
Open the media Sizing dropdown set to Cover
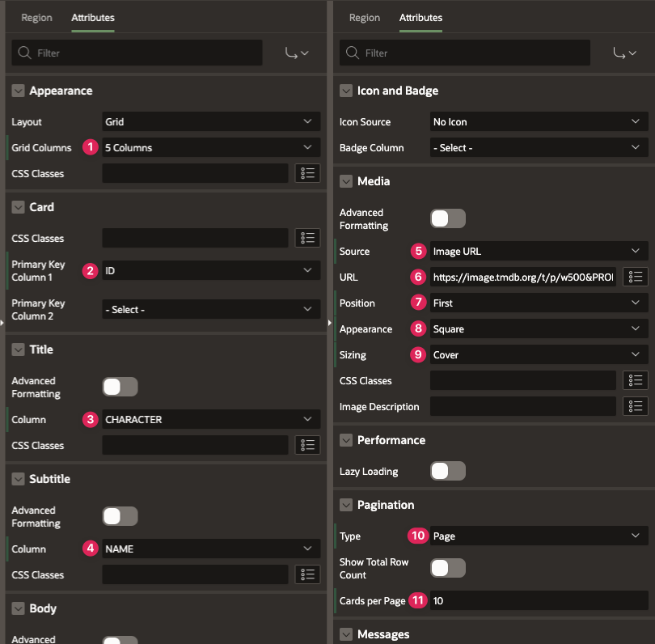539,354
